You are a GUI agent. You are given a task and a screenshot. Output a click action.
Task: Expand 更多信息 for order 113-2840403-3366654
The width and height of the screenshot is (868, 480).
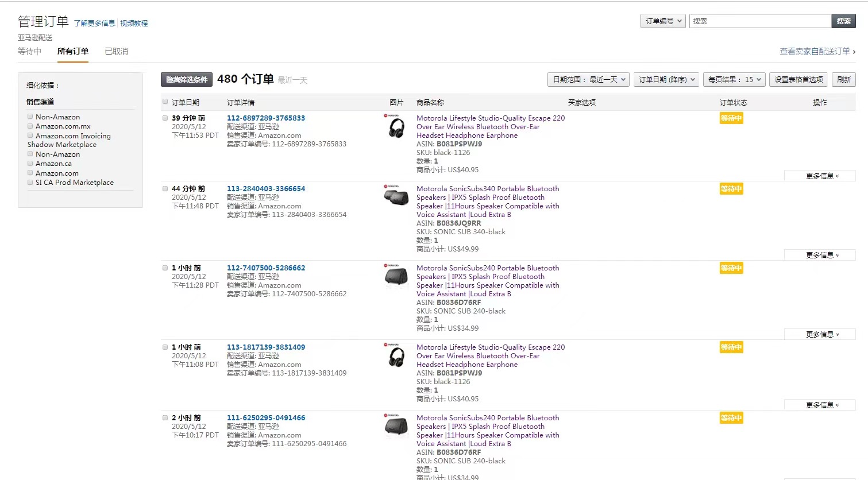click(820, 255)
